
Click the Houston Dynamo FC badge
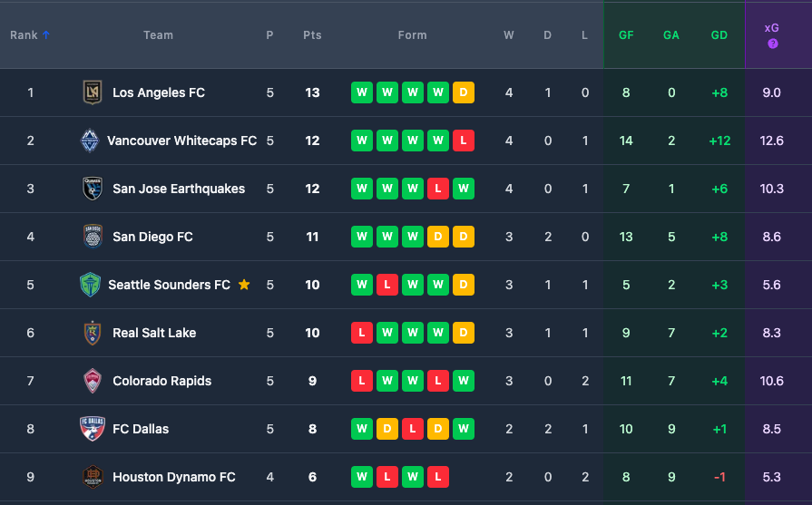tap(93, 477)
